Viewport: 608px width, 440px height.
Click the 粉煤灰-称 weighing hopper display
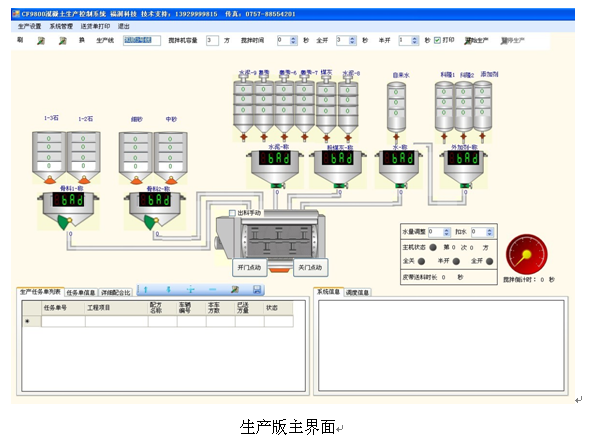pyautogui.click(x=337, y=158)
